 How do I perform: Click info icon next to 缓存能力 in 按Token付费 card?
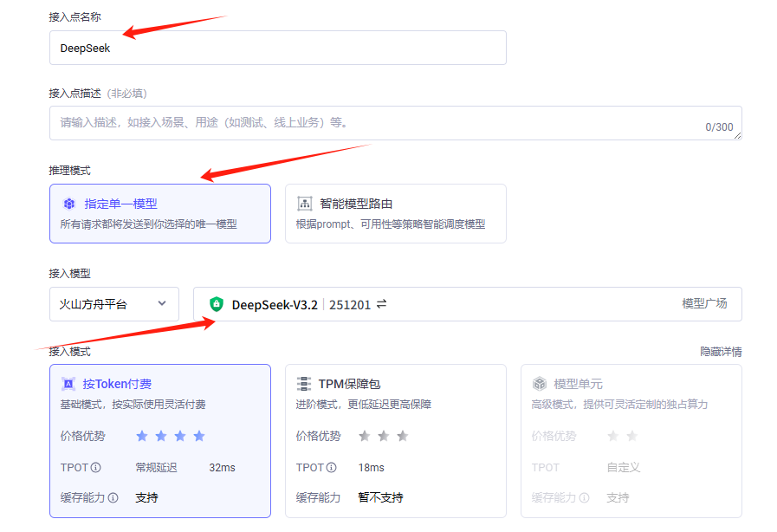pos(113,497)
